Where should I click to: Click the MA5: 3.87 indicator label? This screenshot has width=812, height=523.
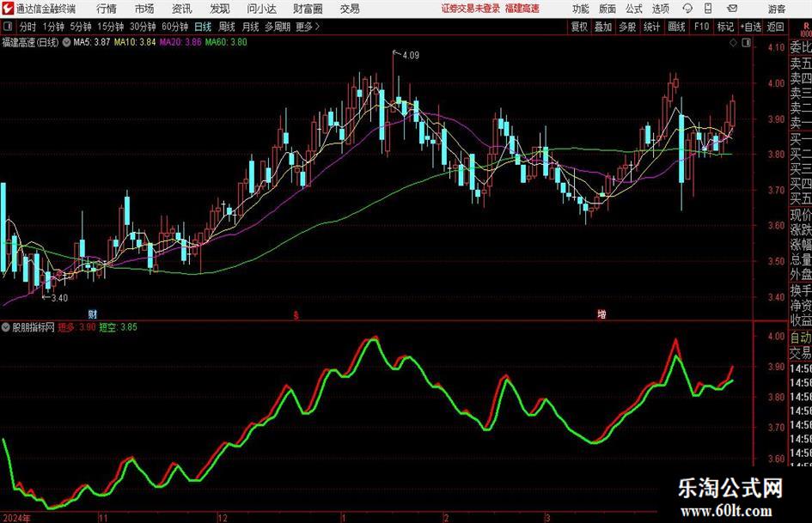pos(92,42)
